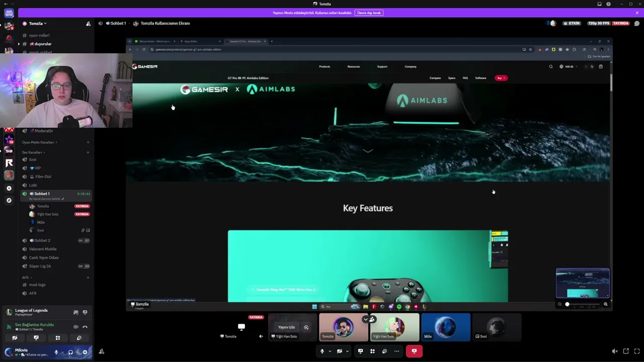Collapse the Oyun Metin Kanalları category
The image size is (644, 362).
[39, 142]
